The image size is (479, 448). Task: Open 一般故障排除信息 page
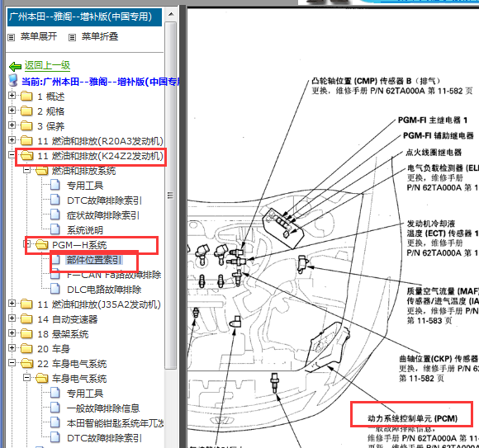(x=103, y=408)
